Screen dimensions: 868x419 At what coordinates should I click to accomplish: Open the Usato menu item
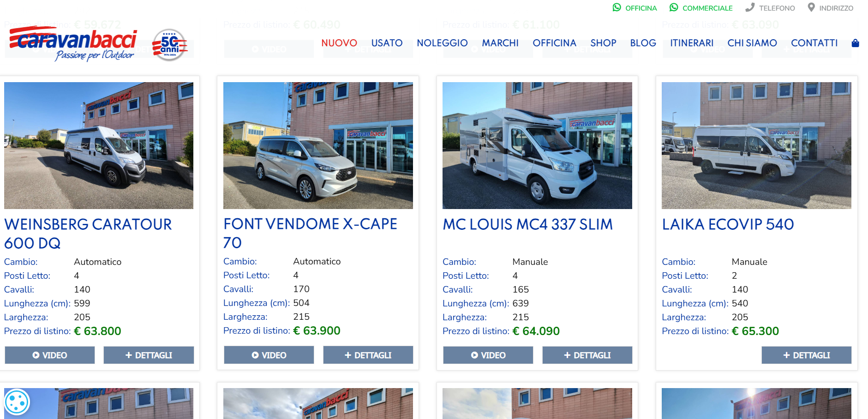coord(387,43)
